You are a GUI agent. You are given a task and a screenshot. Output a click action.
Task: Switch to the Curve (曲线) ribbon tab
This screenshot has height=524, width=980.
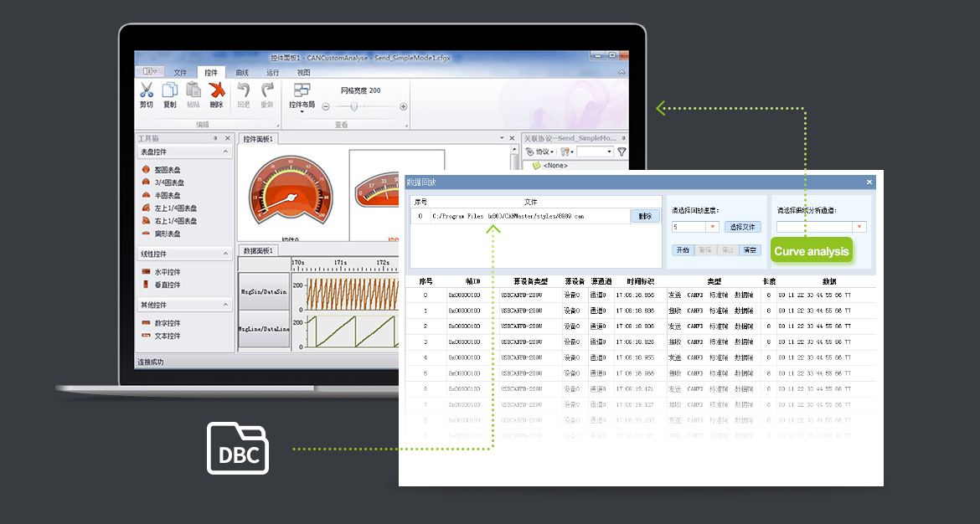point(242,73)
